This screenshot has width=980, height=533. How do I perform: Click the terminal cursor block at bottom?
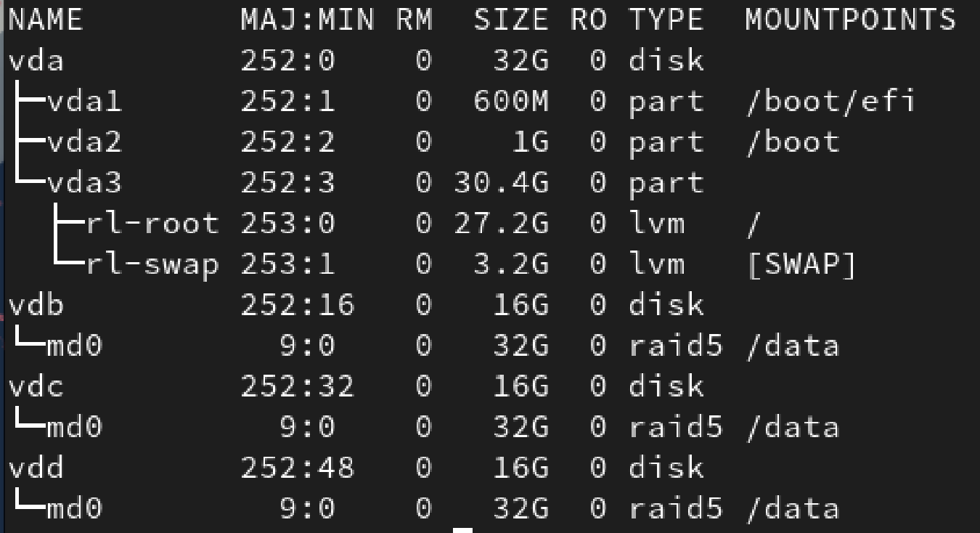(462, 530)
